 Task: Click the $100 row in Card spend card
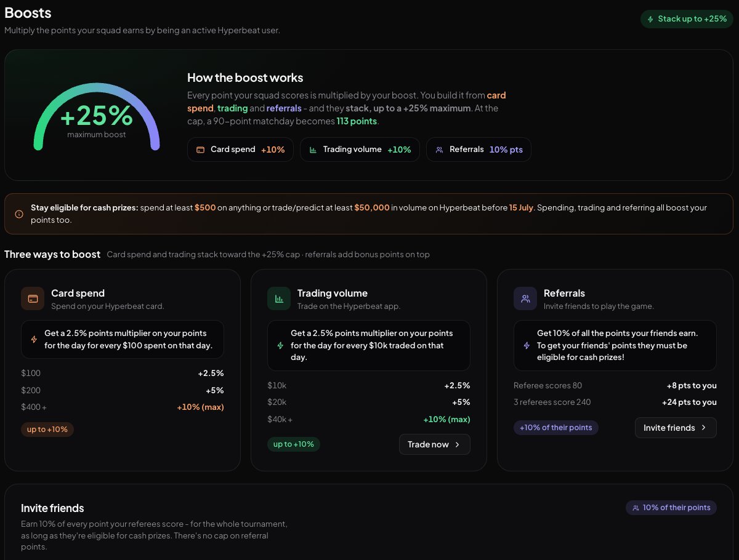click(x=123, y=374)
